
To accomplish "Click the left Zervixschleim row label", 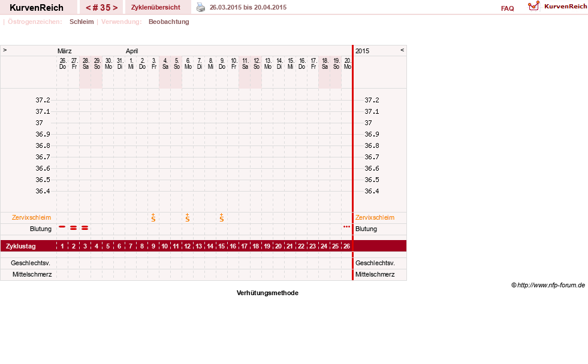I will point(32,217).
